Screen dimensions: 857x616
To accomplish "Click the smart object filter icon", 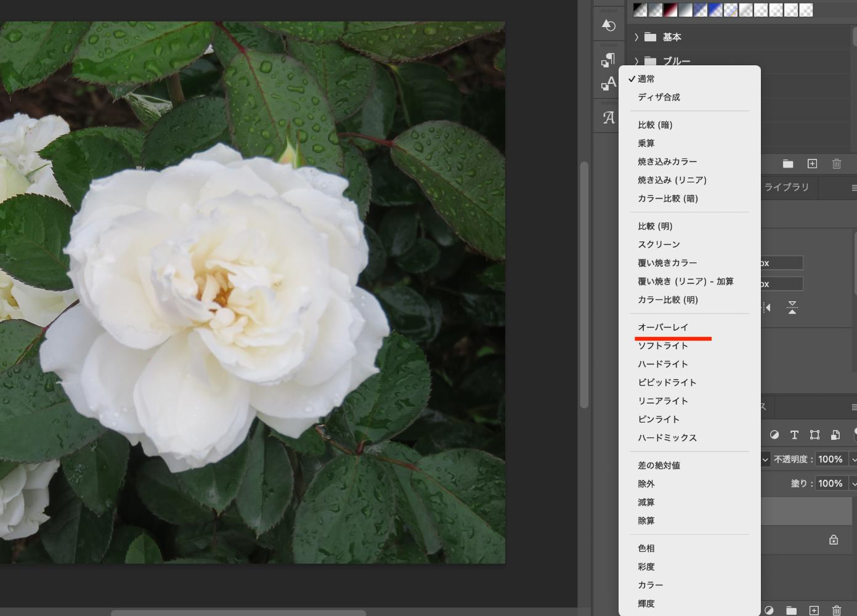I will pos(835,435).
